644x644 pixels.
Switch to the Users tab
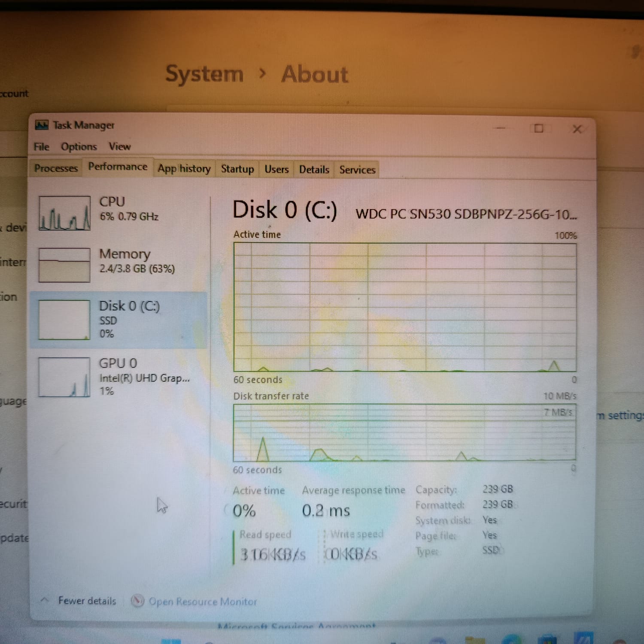coord(276,170)
